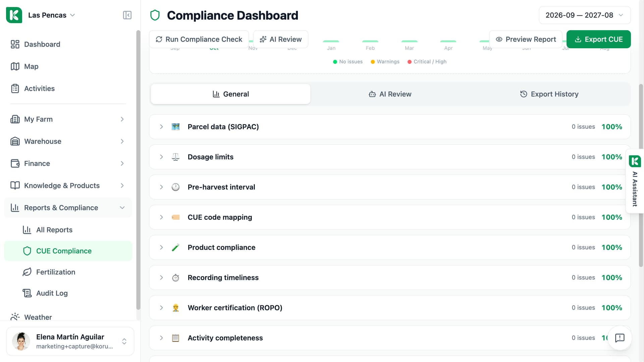The image size is (644, 362).
Task: Open Weather in sidebar
Action: 68,317
